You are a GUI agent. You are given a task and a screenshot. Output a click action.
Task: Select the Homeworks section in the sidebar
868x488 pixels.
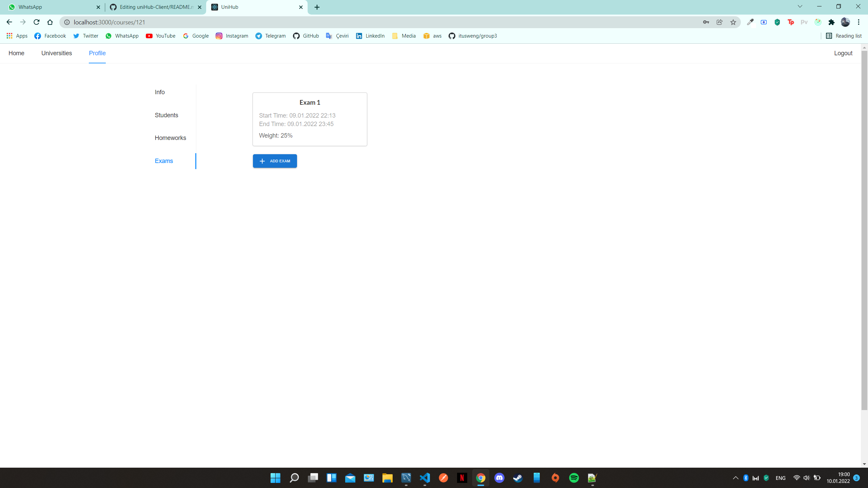tap(170, 138)
